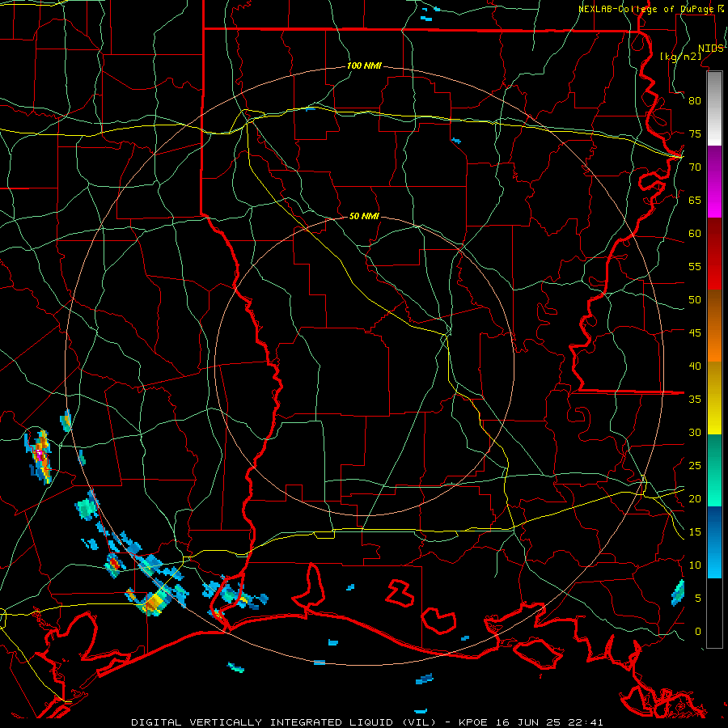
Task: Pick the 45 value on the VIL scale
Action: coord(695,333)
